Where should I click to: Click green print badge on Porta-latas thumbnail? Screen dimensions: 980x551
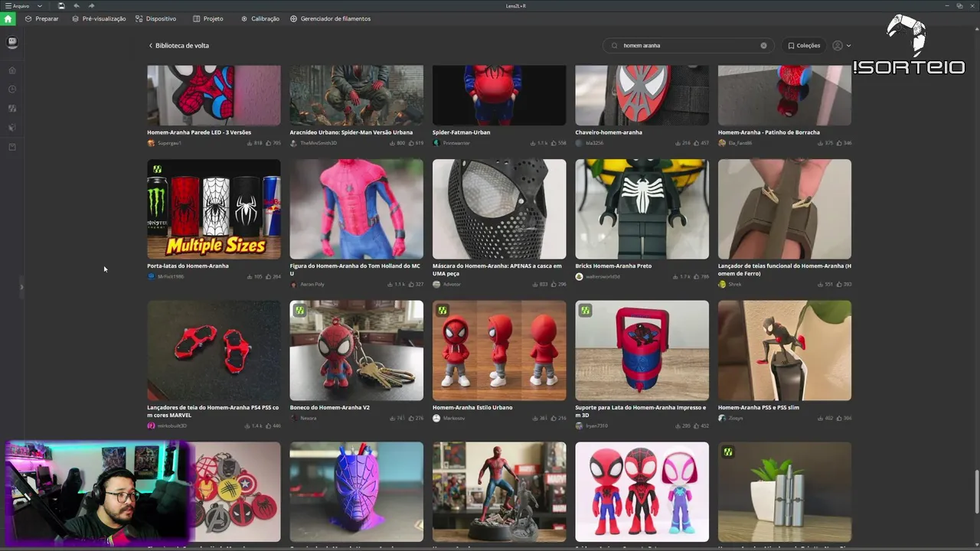click(x=157, y=169)
